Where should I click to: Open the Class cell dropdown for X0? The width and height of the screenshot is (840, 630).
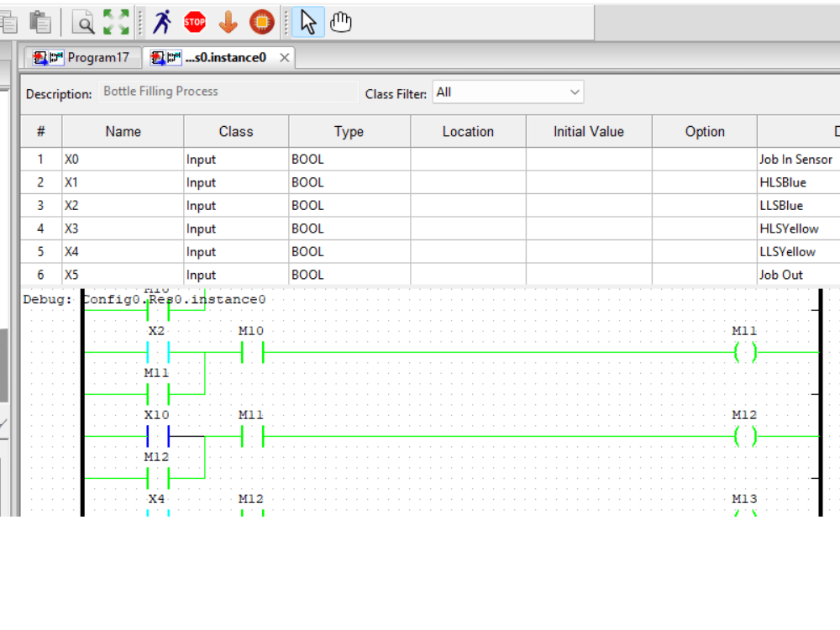pos(235,159)
